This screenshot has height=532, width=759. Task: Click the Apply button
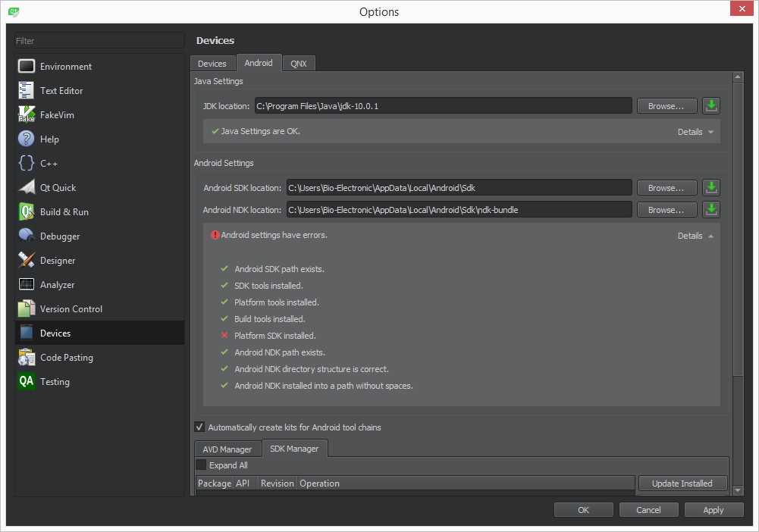[713, 510]
